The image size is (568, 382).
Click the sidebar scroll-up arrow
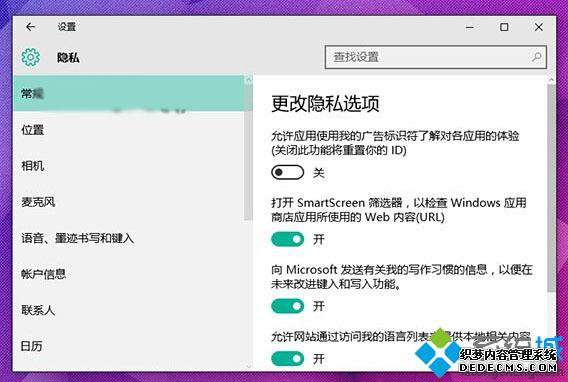pos(248,80)
